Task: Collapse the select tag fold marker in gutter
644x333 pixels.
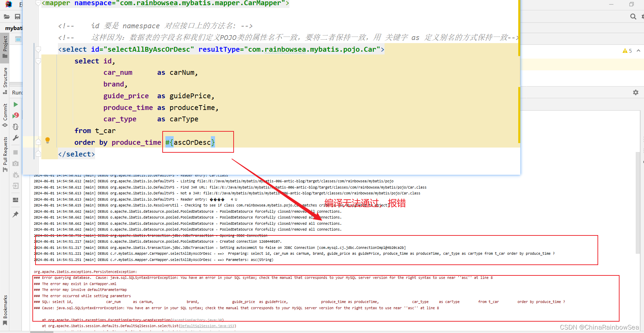Action: pyautogui.click(x=38, y=49)
